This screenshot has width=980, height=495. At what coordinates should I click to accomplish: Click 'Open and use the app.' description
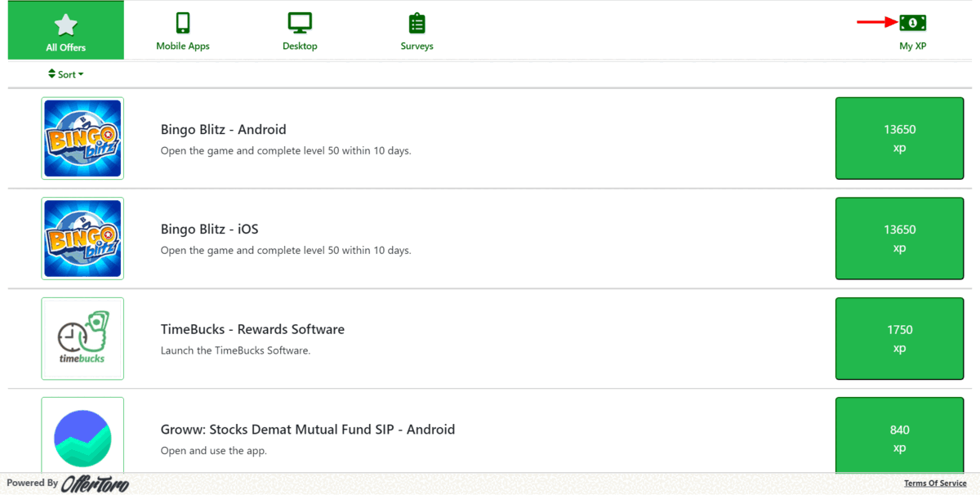click(x=214, y=451)
